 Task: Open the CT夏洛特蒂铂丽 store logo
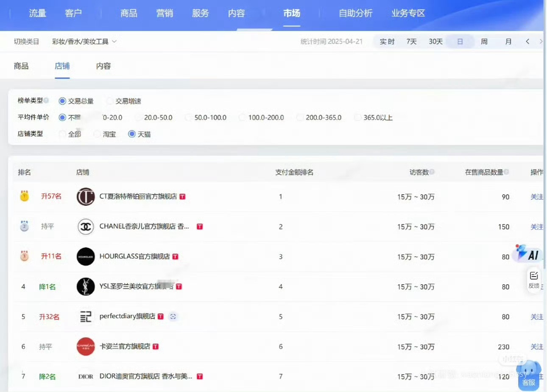[x=86, y=196]
